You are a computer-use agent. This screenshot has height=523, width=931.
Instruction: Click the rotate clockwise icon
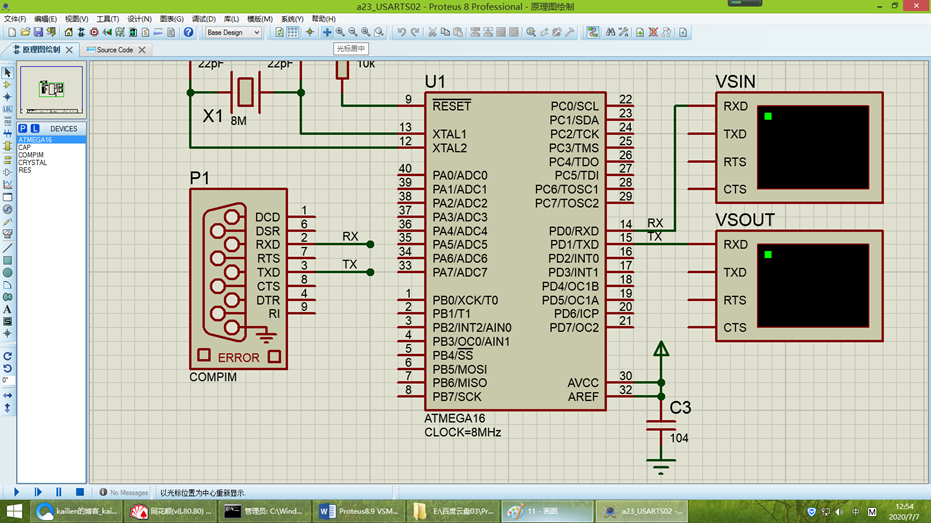(7, 356)
